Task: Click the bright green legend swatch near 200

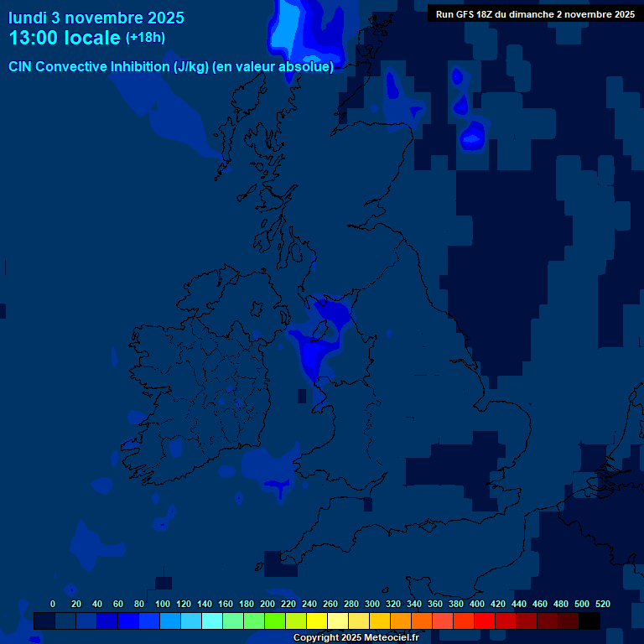Action: click(274, 621)
